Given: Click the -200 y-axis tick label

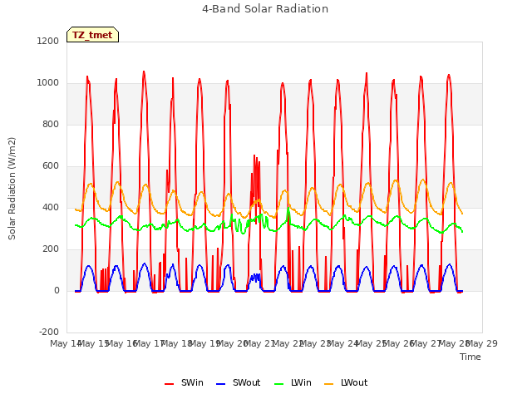Looking at the screenshot, I should pos(49,332).
